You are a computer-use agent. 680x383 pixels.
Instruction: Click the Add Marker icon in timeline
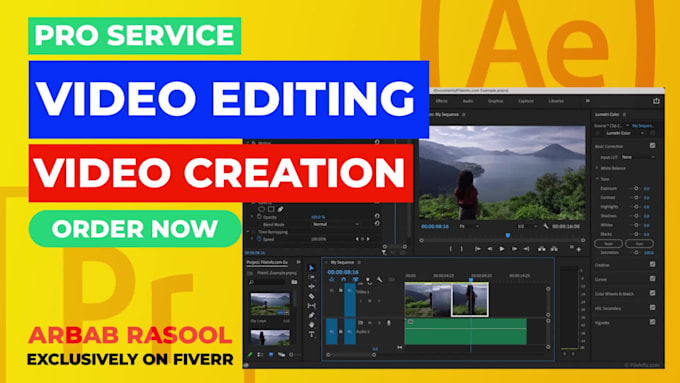(368, 280)
